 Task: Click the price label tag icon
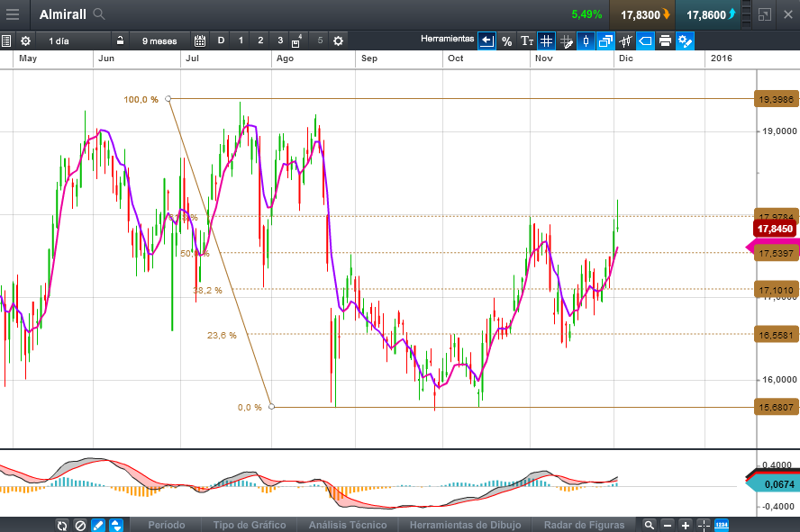coord(645,41)
